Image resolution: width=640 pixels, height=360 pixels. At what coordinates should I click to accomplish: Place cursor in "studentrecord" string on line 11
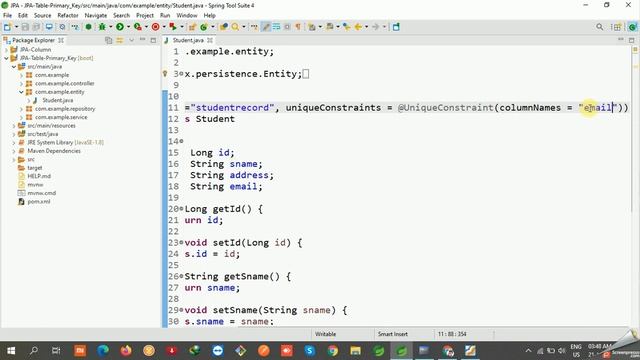232,108
